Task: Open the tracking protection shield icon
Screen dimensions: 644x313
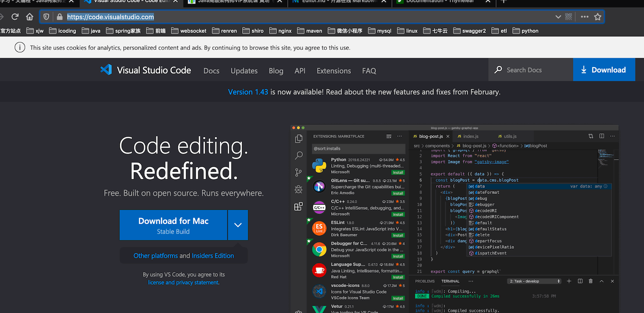Action: (x=46, y=17)
